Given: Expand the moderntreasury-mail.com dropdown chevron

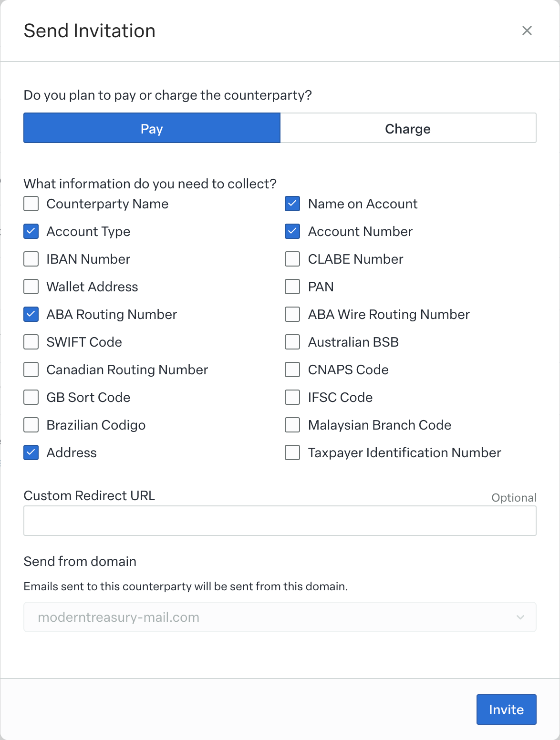Looking at the screenshot, I should (520, 617).
